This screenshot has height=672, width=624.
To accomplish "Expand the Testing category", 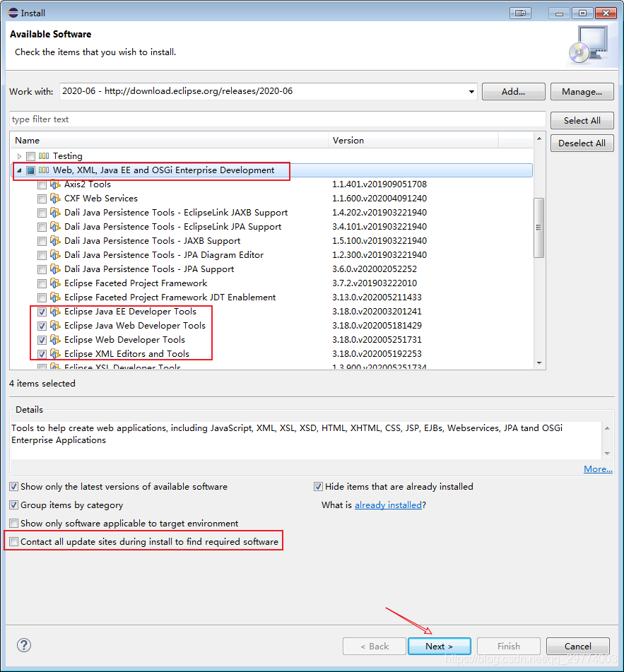I will tap(19, 156).
